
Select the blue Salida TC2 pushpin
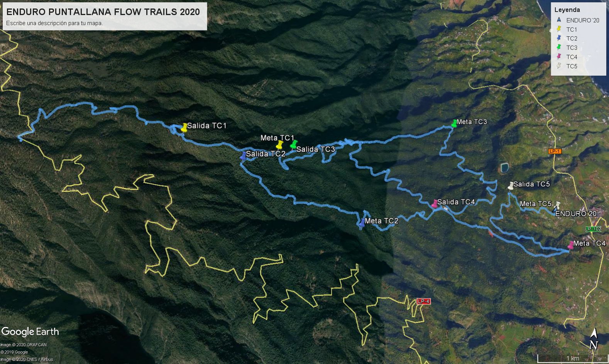[243, 156]
